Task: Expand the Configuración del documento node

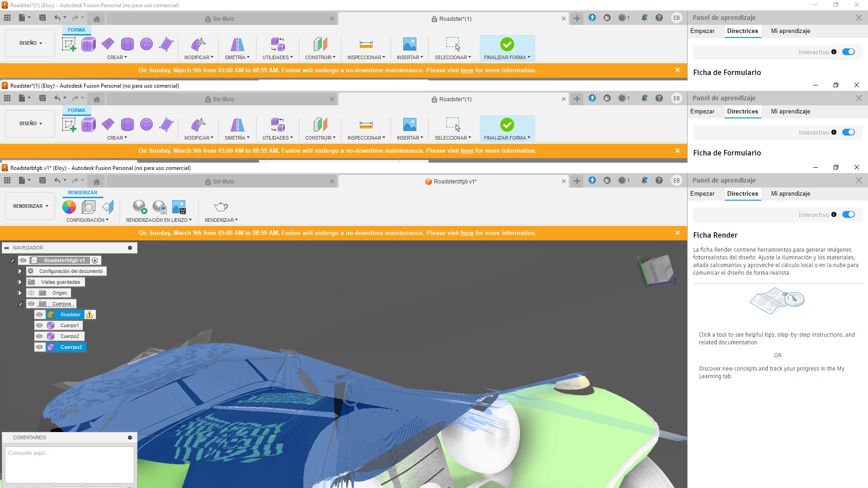Action: (20, 271)
